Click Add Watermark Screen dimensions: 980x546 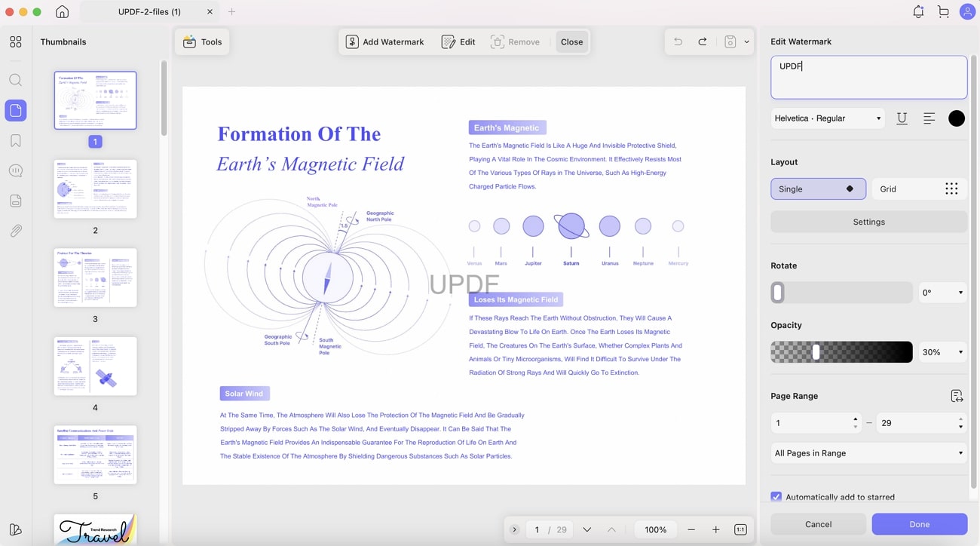[x=385, y=41]
